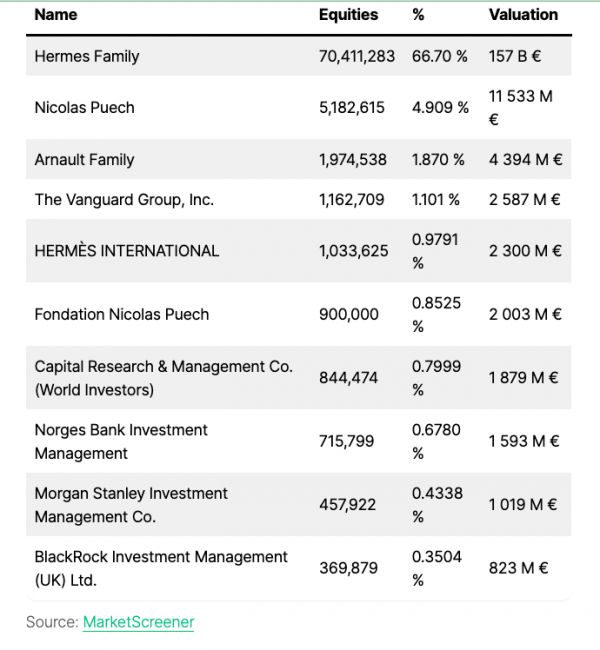
Task: Select the 4 394 M € valuation
Action: 525,160
